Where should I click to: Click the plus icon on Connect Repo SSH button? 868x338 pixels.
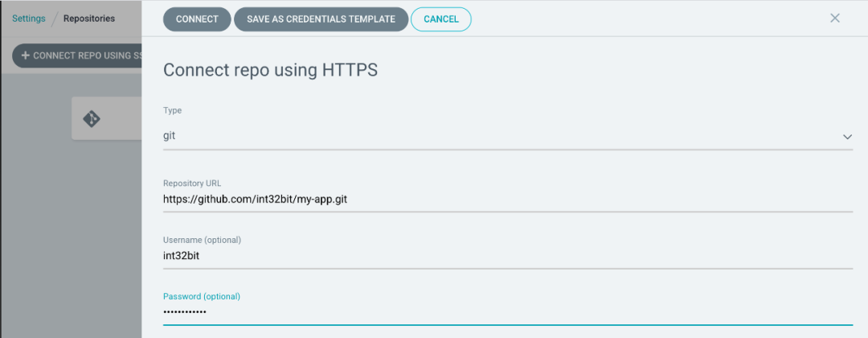25,56
